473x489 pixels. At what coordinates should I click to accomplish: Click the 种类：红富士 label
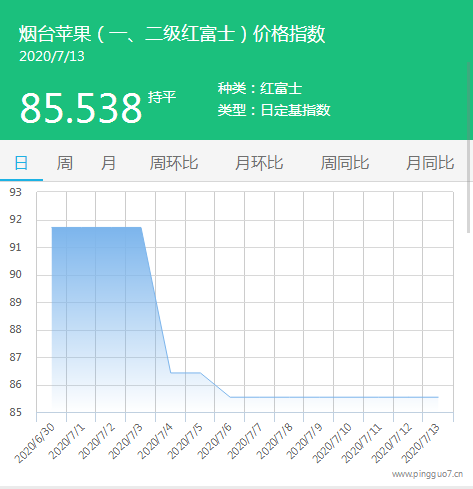(x=260, y=88)
